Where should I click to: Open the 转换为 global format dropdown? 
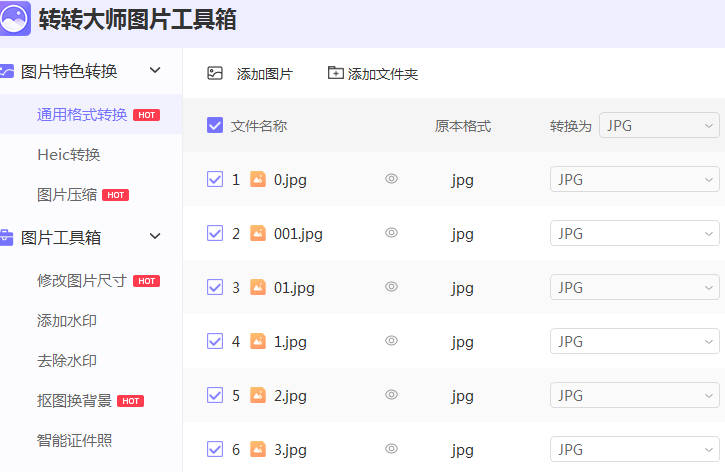(x=659, y=125)
